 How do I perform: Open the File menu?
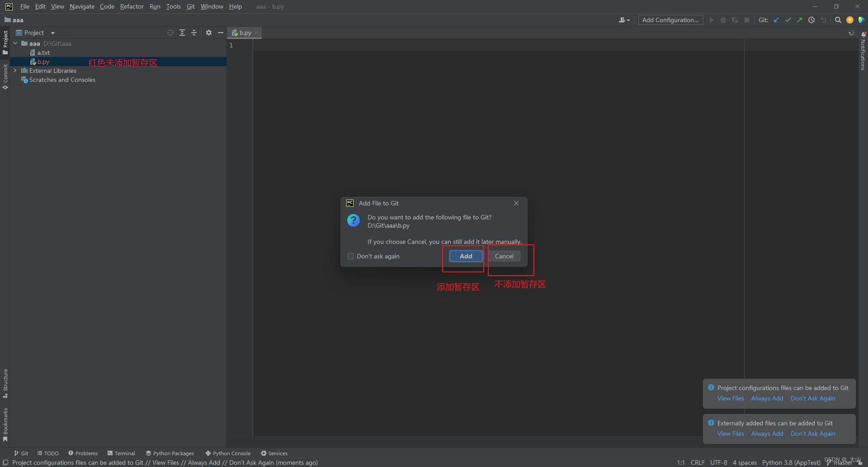coord(25,6)
